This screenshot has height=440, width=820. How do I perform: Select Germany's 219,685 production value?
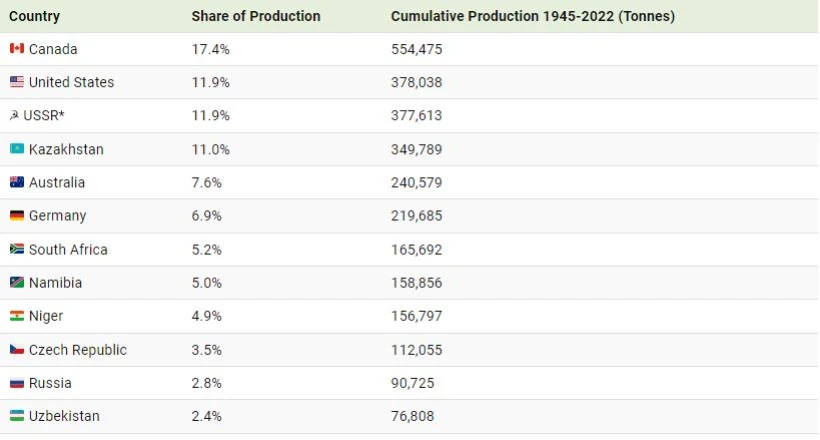click(x=416, y=216)
